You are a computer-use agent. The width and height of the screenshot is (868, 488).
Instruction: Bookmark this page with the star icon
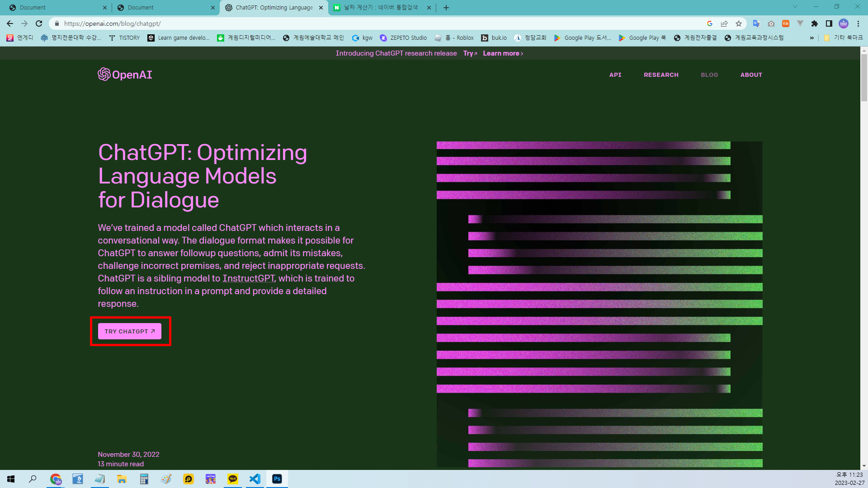[739, 23]
